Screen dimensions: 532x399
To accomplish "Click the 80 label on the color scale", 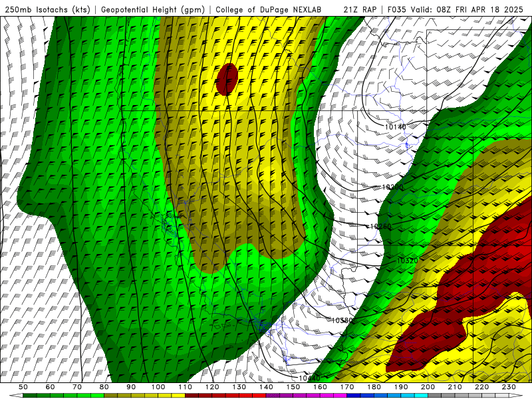I will [x=104, y=387].
